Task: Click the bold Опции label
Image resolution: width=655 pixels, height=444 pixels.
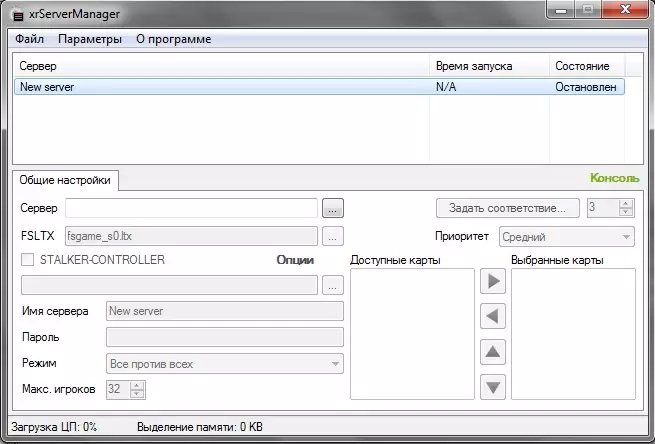Action: click(x=295, y=260)
